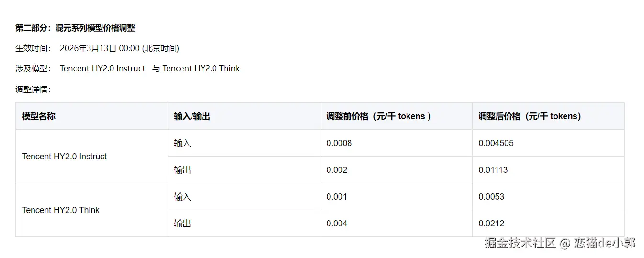Click the 调整详情 label above the table

(33, 90)
